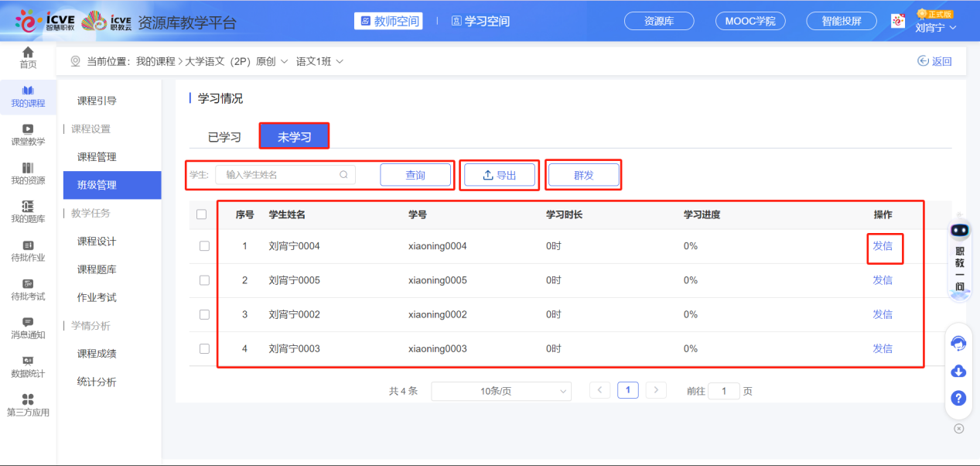Click the search magnifier in student name field
Screen dimensions: 980x466
[343, 175]
